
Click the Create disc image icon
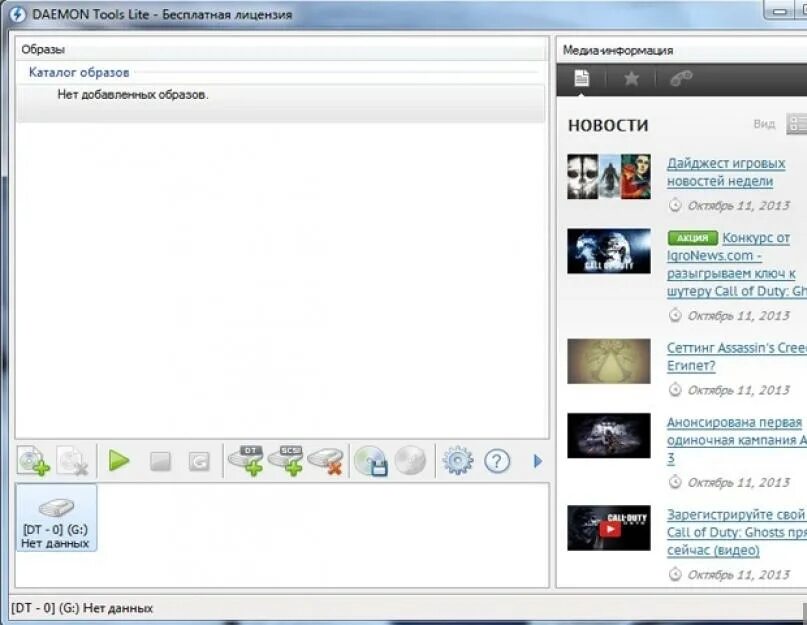[x=371, y=460]
